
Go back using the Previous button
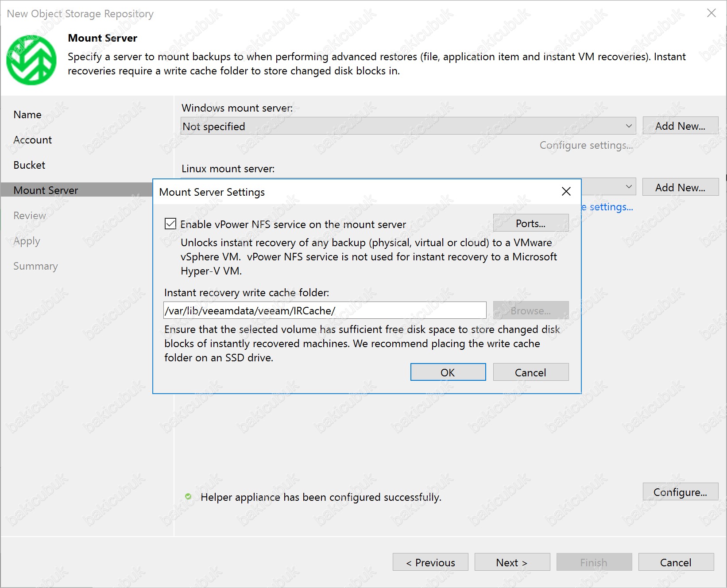[x=430, y=562]
